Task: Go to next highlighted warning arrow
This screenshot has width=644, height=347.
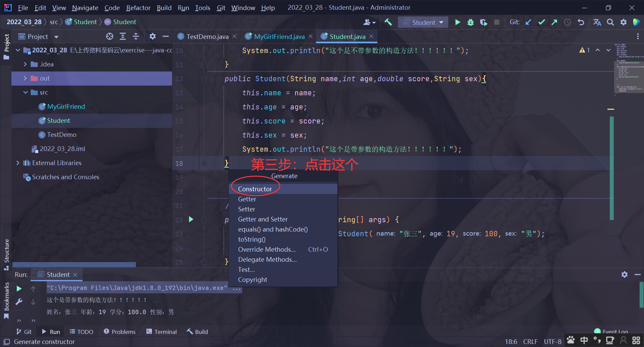Action: (608, 50)
